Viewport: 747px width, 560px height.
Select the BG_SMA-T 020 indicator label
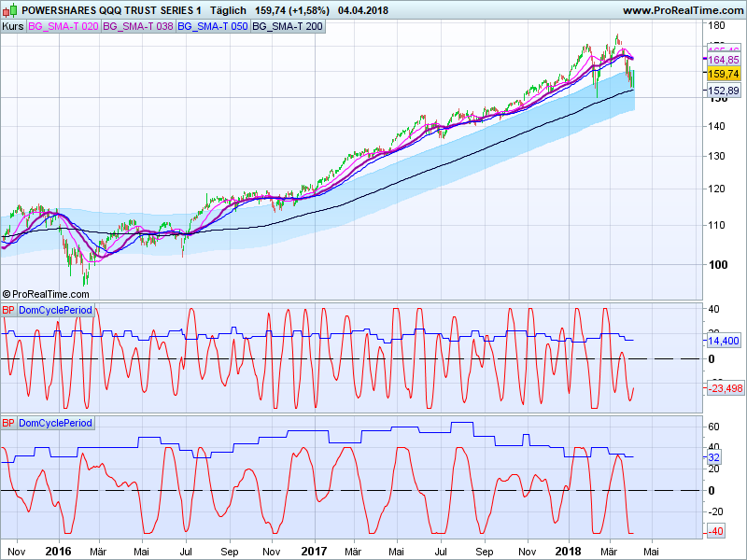pos(63,26)
